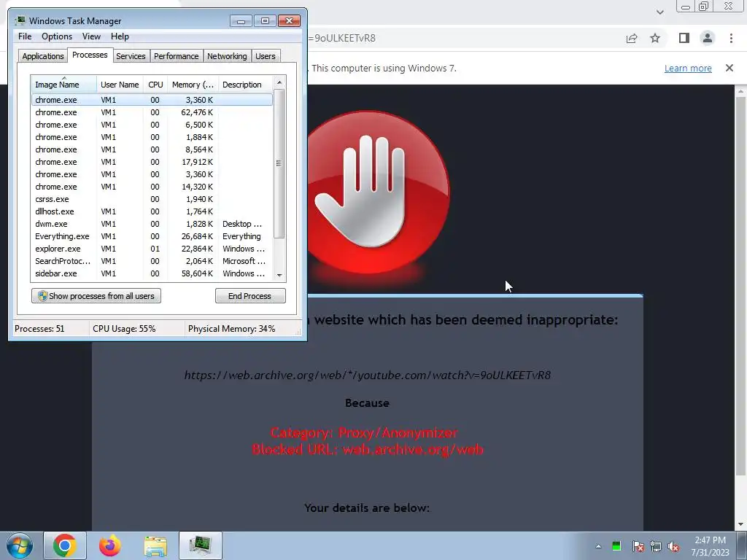Select the chrome.exe row using 6,500 K
Image resolution: width=747 pixels, height=560 pixels.
click(x=152, y=125)
